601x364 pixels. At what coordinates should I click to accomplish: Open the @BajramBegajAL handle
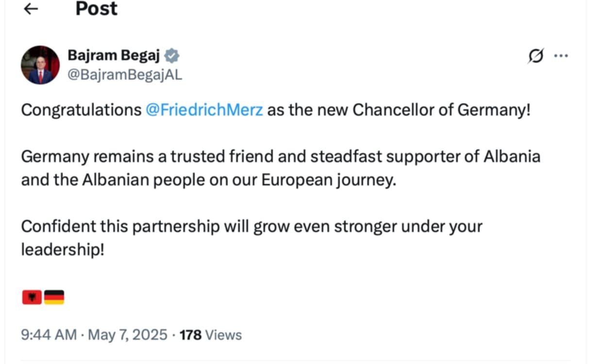[125, 76]
